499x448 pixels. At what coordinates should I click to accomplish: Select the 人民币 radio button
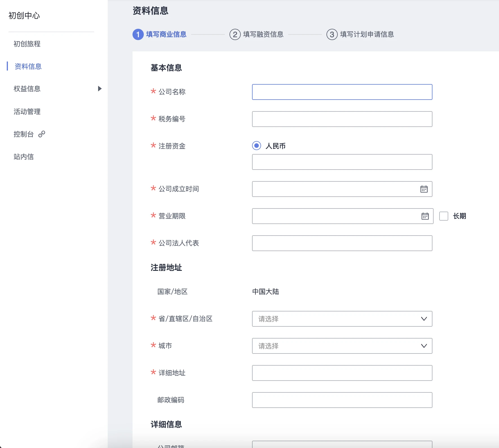point(257,146)
